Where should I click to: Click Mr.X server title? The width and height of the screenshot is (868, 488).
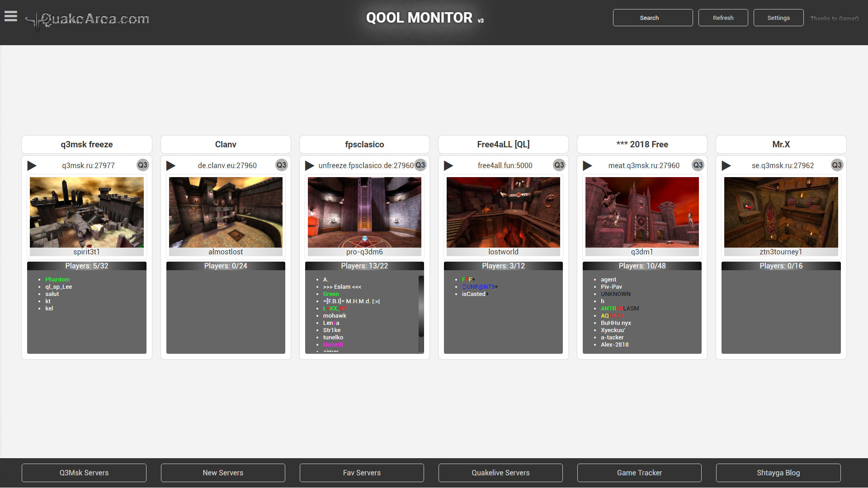click(x=781, y=145)
